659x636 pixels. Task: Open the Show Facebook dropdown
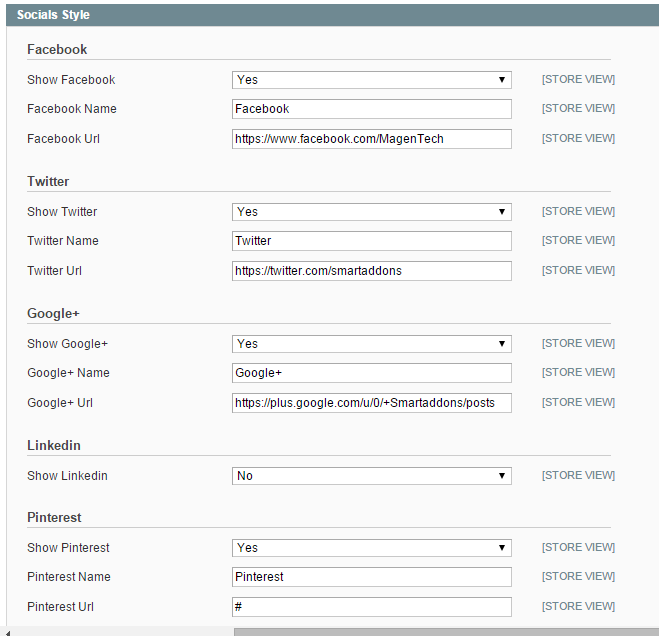pos(372,80)
